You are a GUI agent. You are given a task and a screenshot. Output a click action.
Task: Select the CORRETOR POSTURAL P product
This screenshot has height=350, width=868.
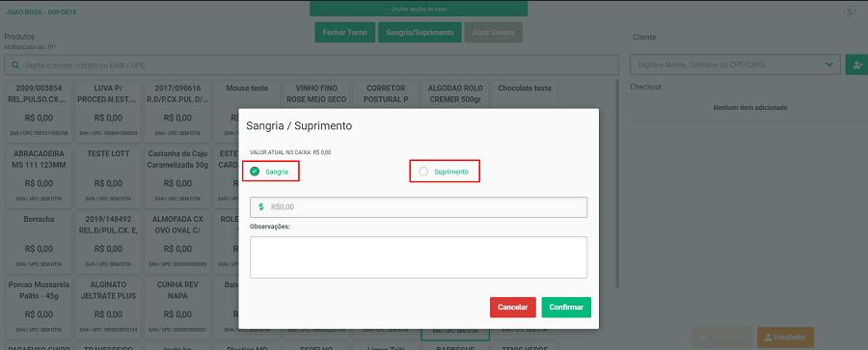(x=386, y=94)
